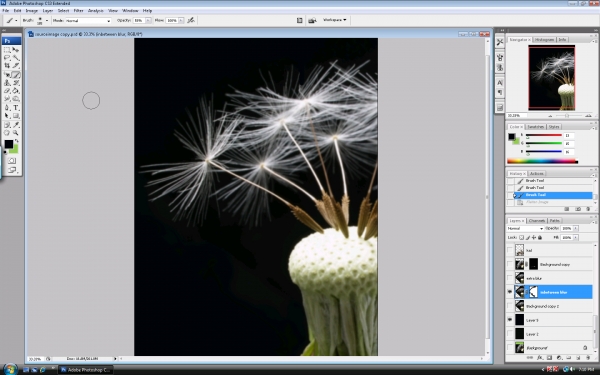
Task: Create a new layer
Action: point(578,358)
